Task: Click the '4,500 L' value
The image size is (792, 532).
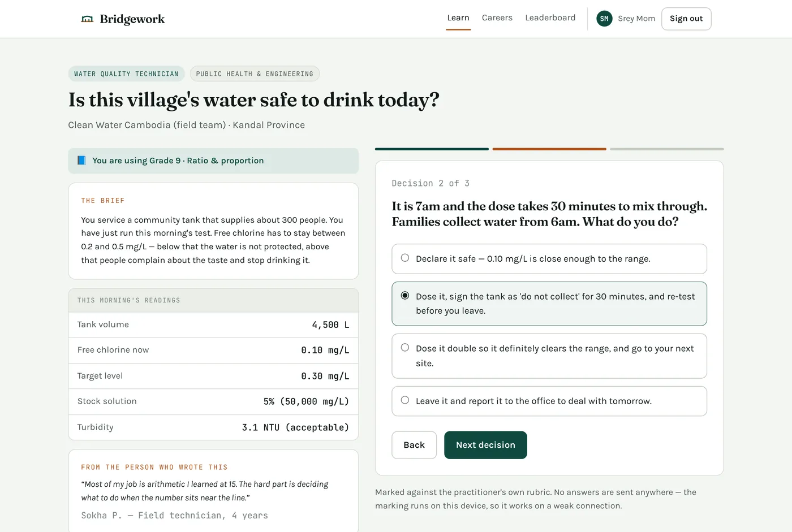Action: (330, 325)
